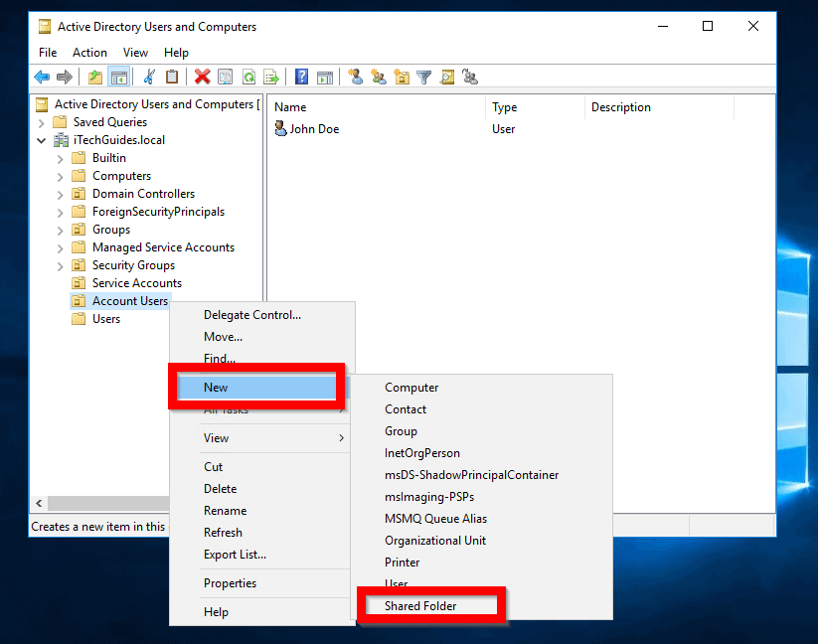Select msDS-ShadowPrincipalContainer in submenu
Image resolution: width=818 pixels, height=644 pixels.
pyautogui.click(x=481, y=475)
